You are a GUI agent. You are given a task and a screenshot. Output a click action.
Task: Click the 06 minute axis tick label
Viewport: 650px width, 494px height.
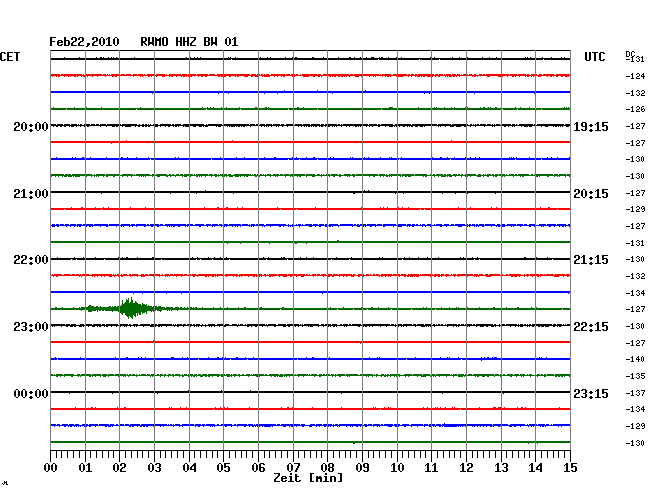[258, 467]
